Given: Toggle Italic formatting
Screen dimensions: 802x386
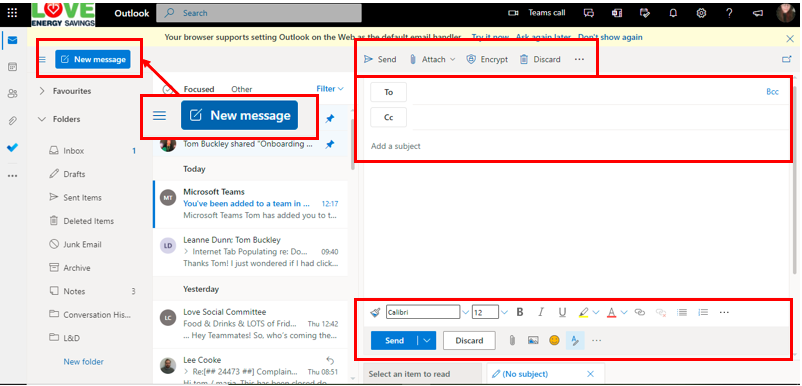Looking at the screenshot, I should [x=541, y=312].
